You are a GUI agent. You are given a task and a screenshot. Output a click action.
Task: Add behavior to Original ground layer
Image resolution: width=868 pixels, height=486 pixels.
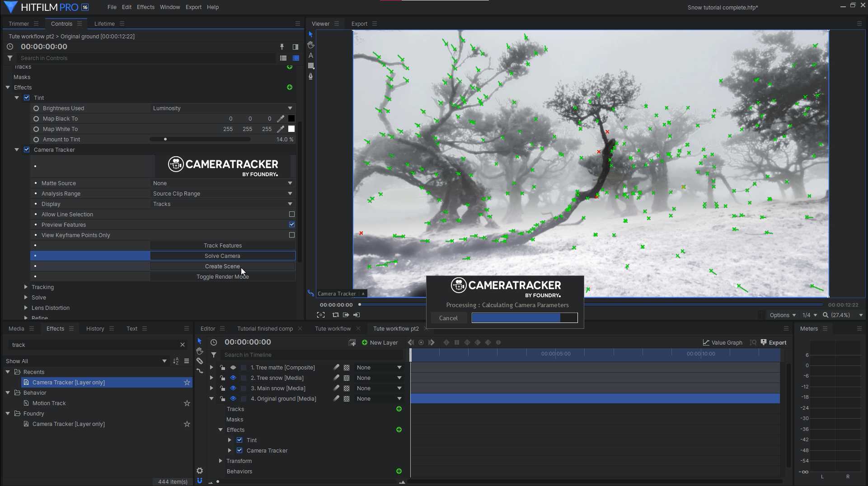tap(399, 472)
